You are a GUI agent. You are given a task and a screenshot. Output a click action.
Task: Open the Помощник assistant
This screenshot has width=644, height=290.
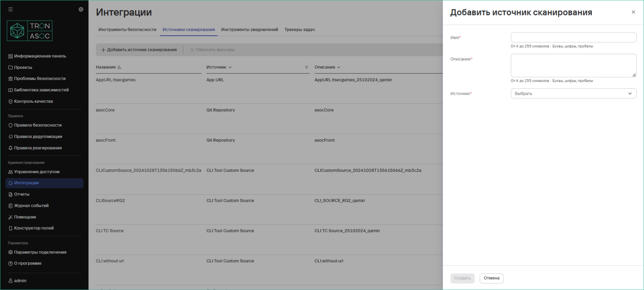pos(25,217)
